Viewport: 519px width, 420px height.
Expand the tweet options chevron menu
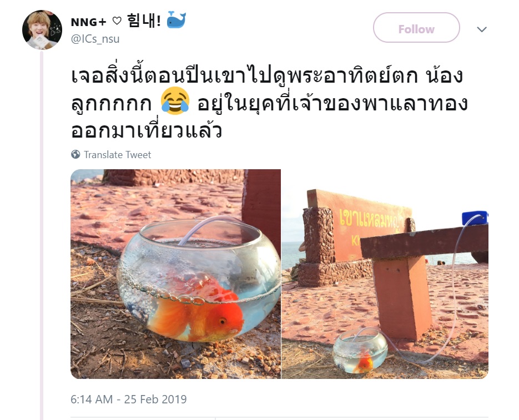(482, 29)
